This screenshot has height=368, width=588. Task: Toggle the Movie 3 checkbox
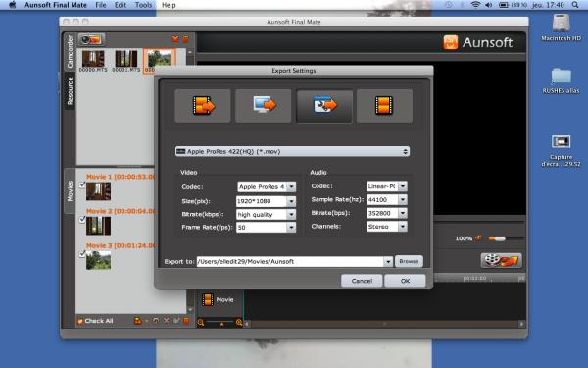pos(82,254)
